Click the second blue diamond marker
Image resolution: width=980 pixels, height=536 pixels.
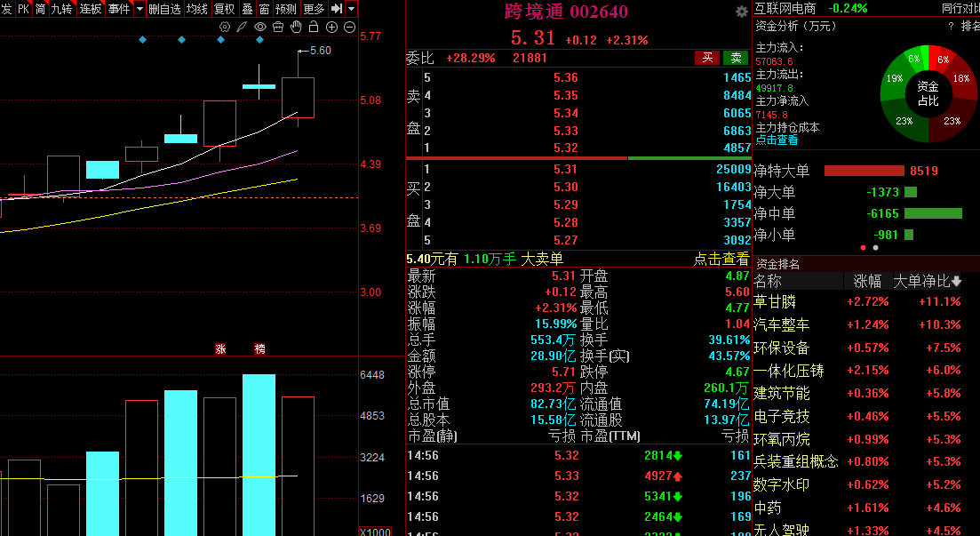click(x=182, y=39)
